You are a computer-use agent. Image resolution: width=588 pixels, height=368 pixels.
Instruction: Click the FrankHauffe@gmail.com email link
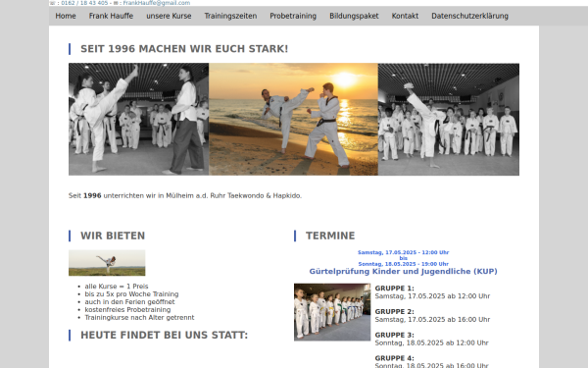click(x=157, y=3)
